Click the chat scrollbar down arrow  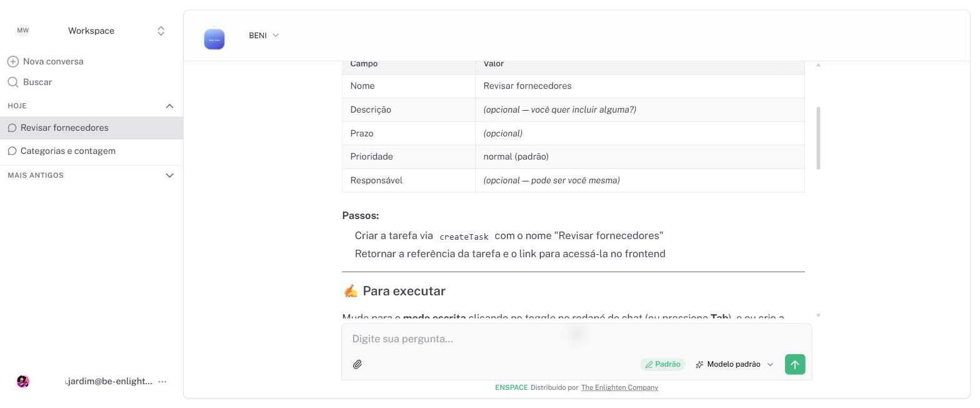(818, 315)
